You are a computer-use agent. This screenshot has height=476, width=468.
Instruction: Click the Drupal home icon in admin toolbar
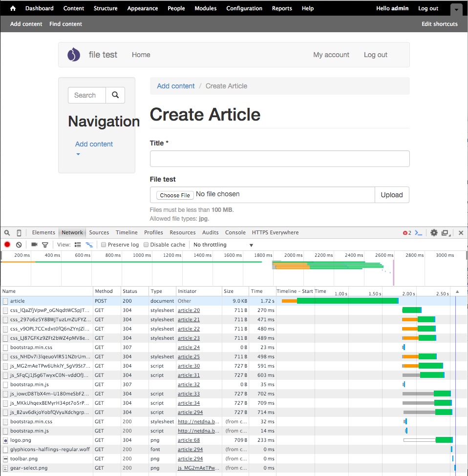[12, 8]
